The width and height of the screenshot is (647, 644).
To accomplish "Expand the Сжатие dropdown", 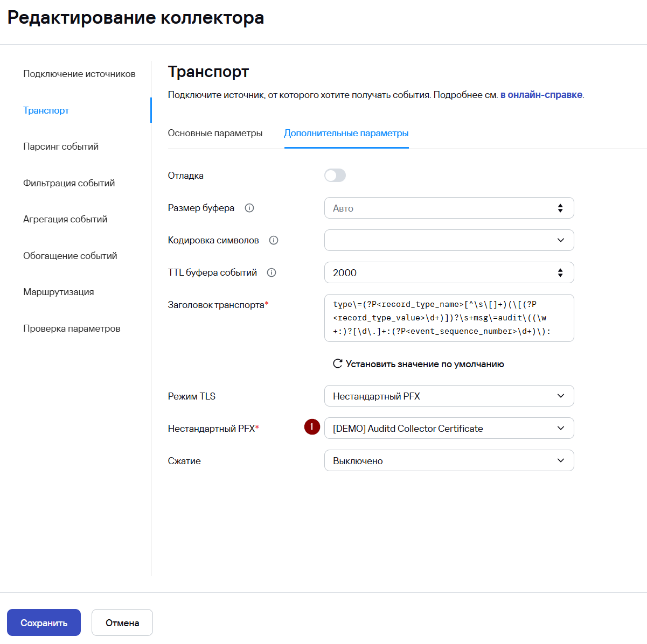I will point(449,461).
